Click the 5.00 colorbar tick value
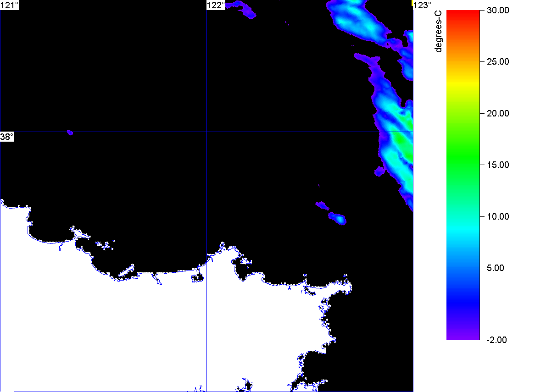This screenshot has width=535, height=392. 496,268
